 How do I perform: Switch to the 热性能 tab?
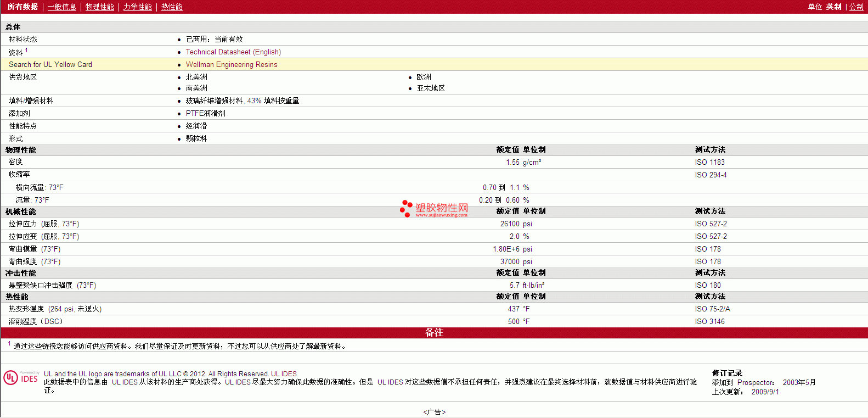(x=172, y=7)
